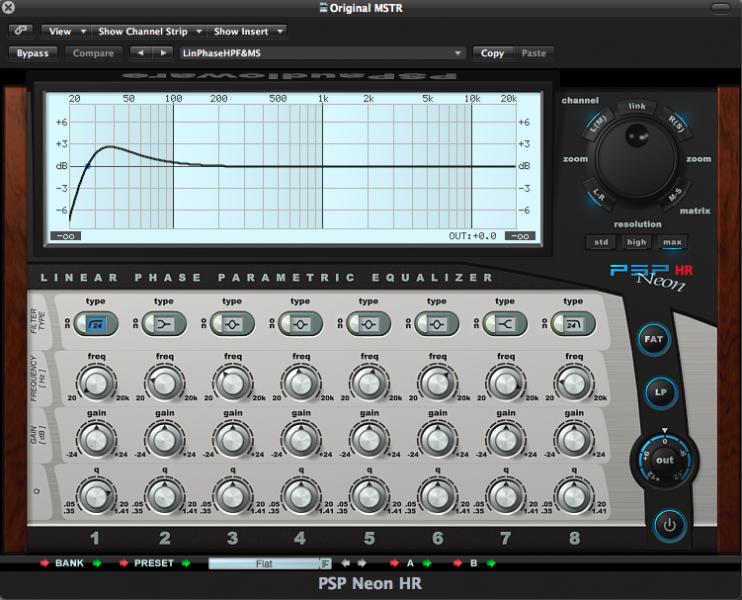Click green next BANK arrow
Image resolution: width=742 pixels, height=600 pixels.
(x=97, y=563)
